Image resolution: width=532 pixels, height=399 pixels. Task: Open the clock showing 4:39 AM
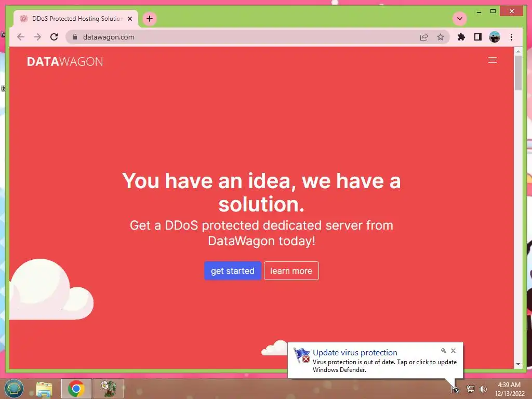tap(509, 389)
